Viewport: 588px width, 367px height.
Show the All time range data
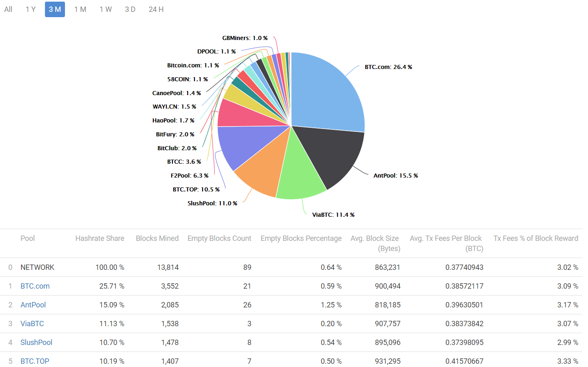click(x=8, y=9)
